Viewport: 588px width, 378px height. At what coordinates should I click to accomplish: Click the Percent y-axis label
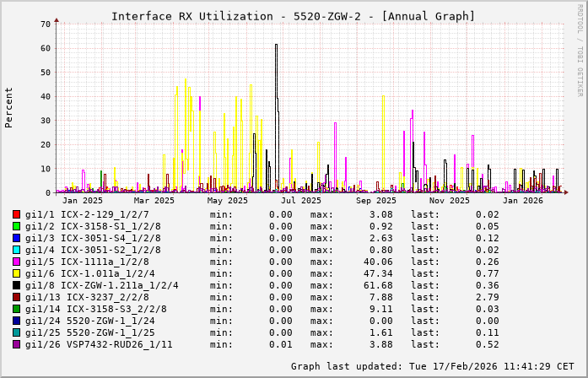(9, 107)
